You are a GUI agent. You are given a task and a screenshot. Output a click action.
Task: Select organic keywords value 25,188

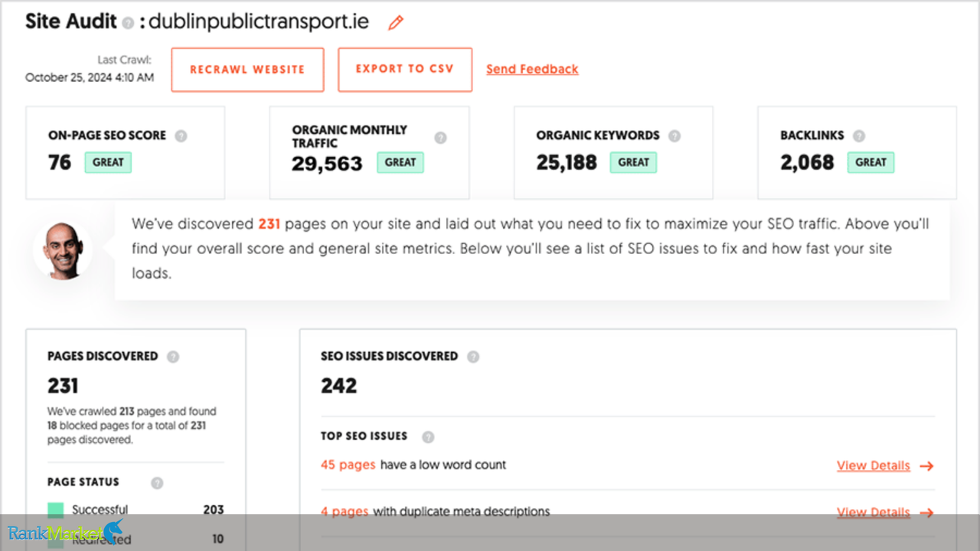[567, 162]
